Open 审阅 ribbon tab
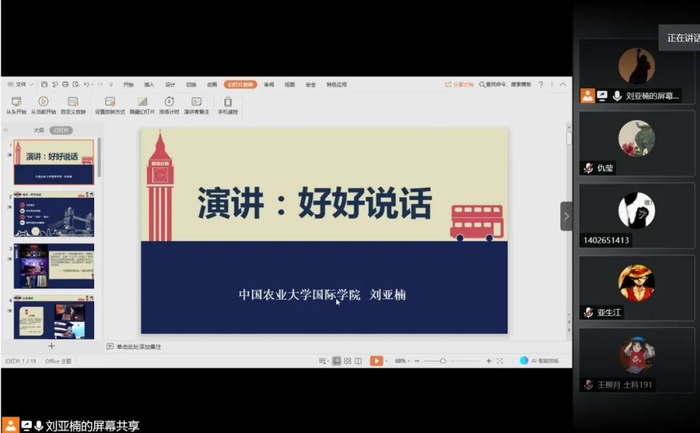The height and width of the screenshot is (433, 700). (x=269, y=84)
